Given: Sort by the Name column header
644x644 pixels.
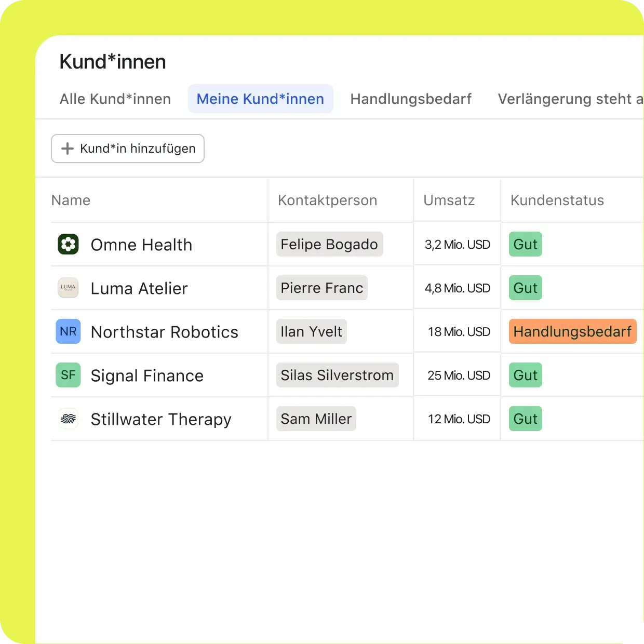Looking at the screenshot, I should (x=71, y=200).
